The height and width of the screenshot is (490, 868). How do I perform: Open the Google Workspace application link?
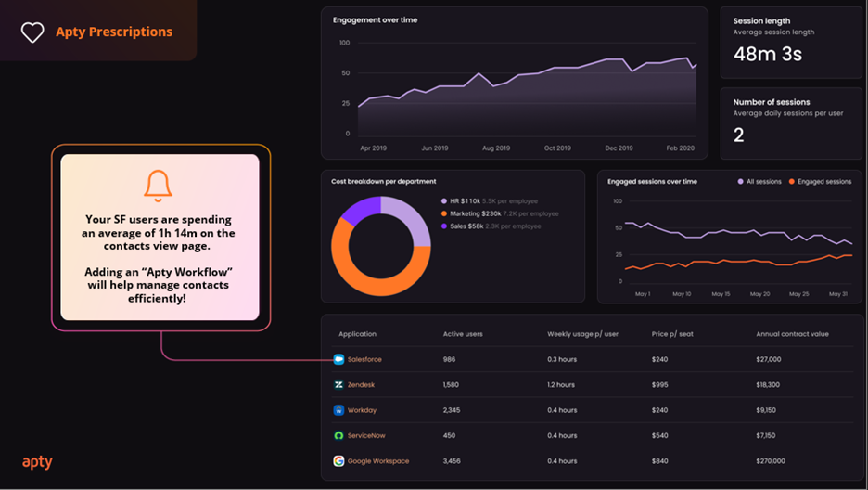click(378, 460)
